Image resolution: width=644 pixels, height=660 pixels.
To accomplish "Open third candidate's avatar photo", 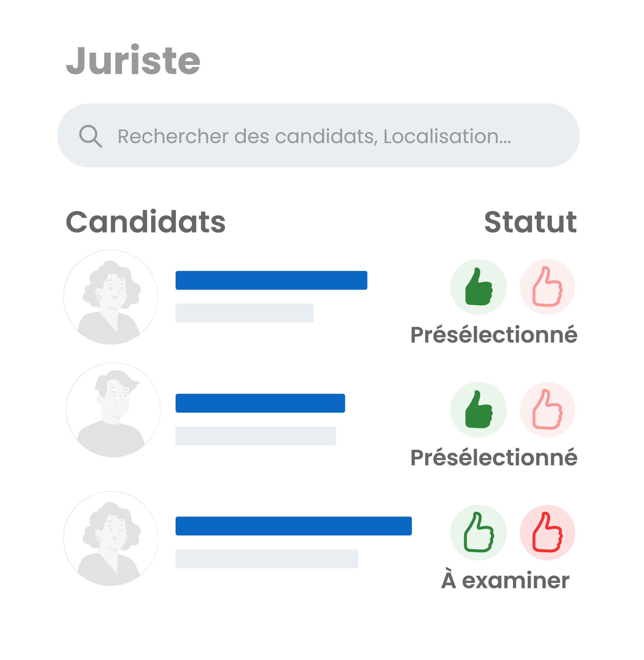I will coord(111,539).
